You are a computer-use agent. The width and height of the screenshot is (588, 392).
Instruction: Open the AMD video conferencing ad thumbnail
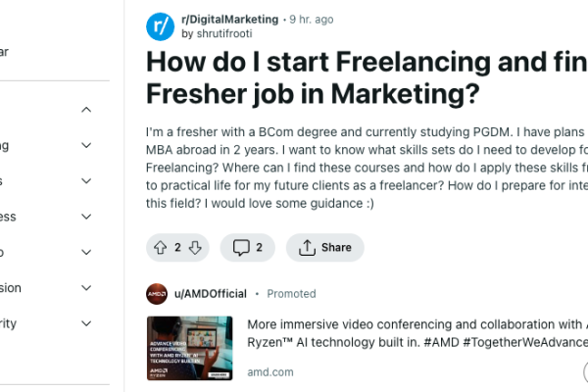[190, 348]
